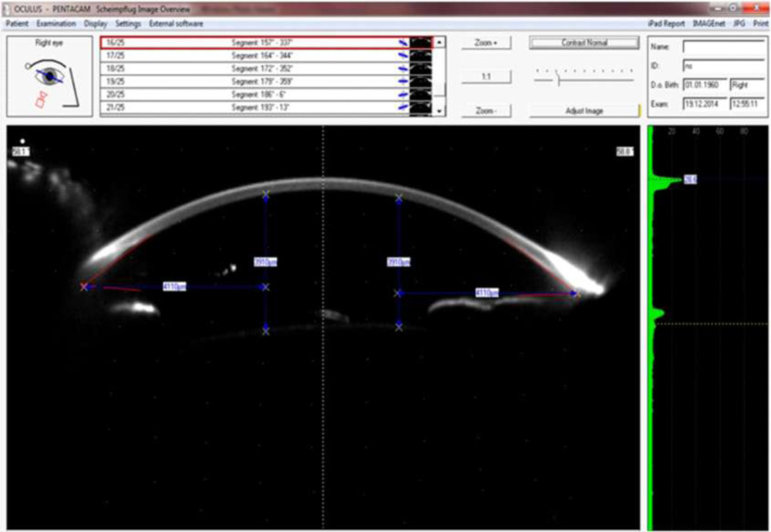
Task: Click the patient Name input field
Action: coord(724,47)
